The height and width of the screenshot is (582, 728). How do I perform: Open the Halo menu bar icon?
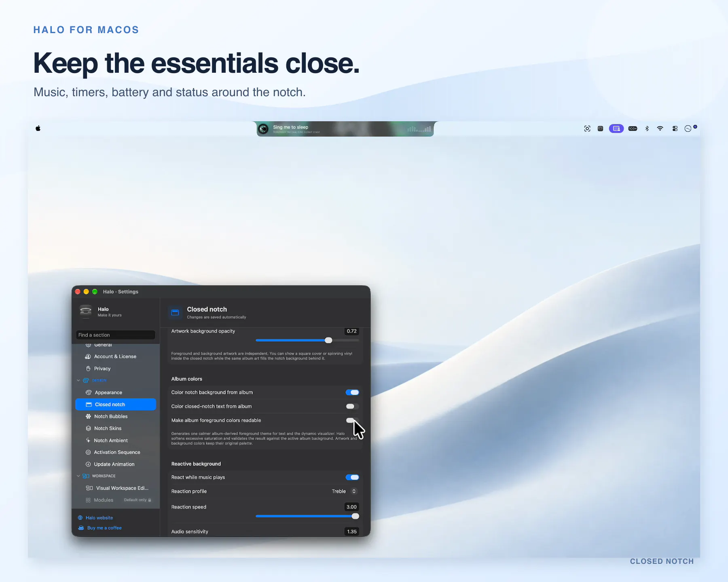(x=601, y=129)
